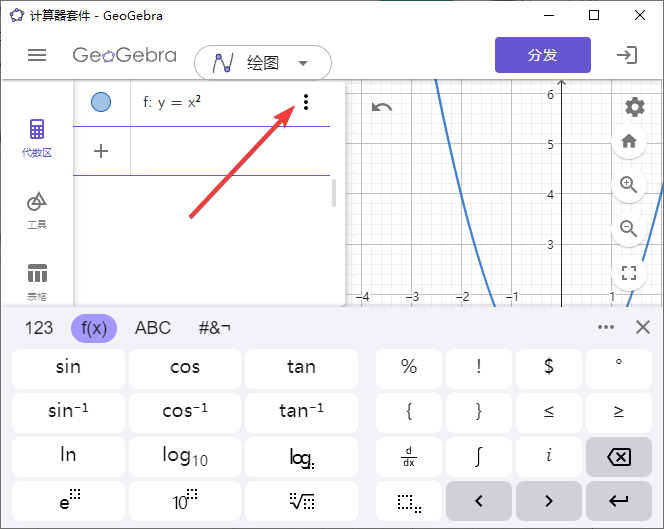The width and height of the screenshot is (664, 529).
Task: Click the sign-in arrow icon
Action: click(627, 55)
